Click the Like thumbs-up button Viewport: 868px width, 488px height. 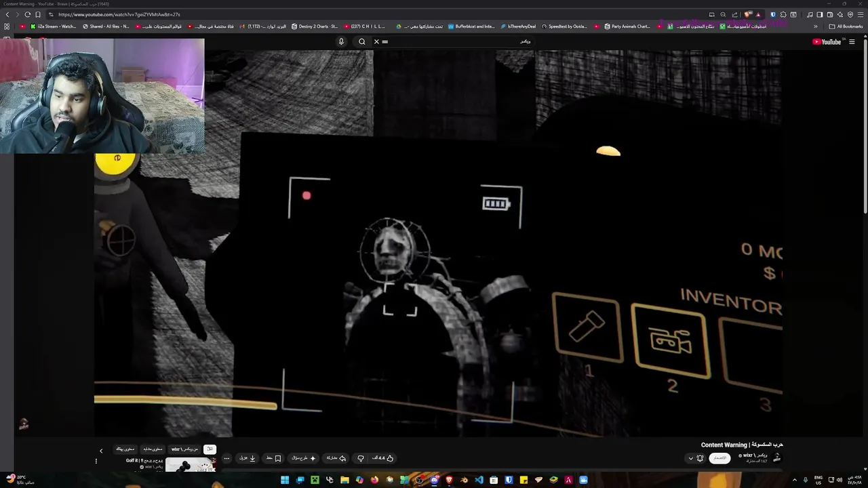383,458
